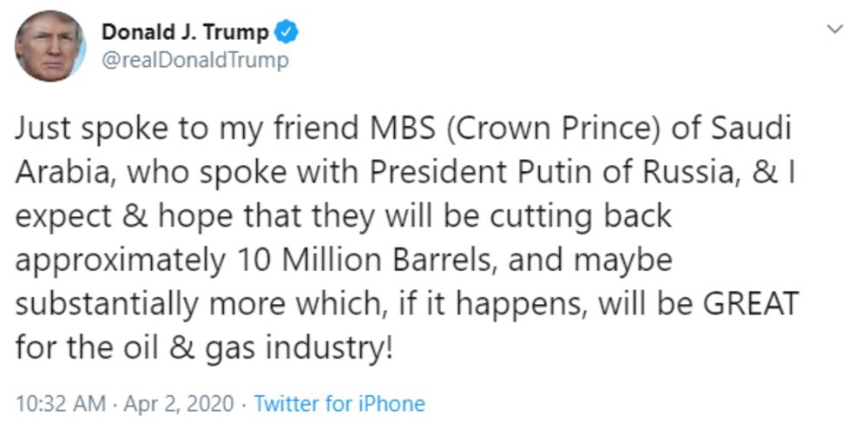The image size is (868, 423).
Task: Open Donald J. Trump's profile avatar
Action: (x=49, y=46)
